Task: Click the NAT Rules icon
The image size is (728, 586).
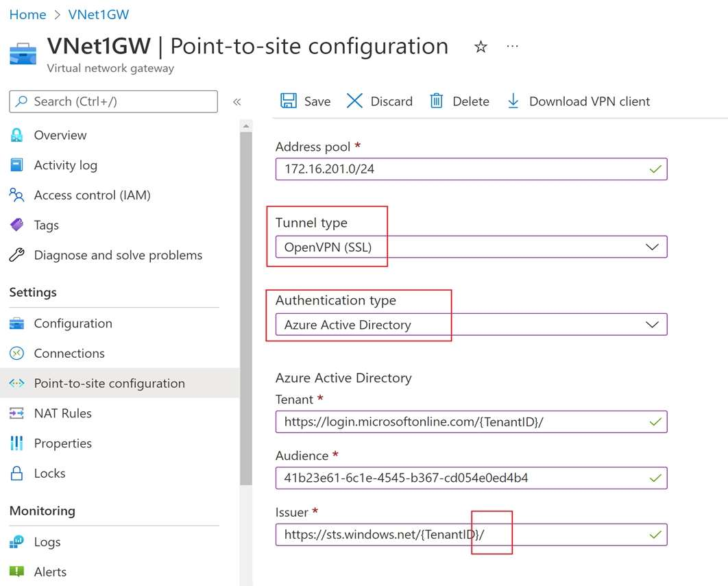Action: click(x=17, y=413)
